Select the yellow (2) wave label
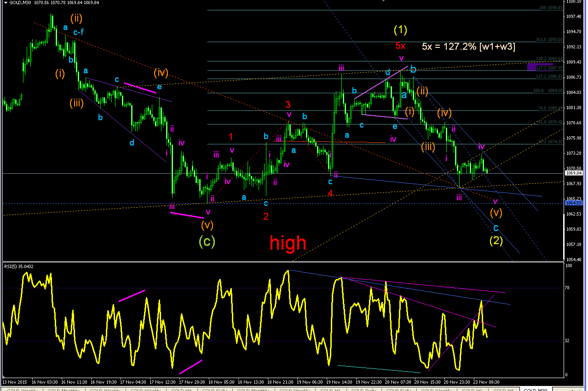This screenshot has height=391, width=588. pyautogui.click(x=496, y=240)
